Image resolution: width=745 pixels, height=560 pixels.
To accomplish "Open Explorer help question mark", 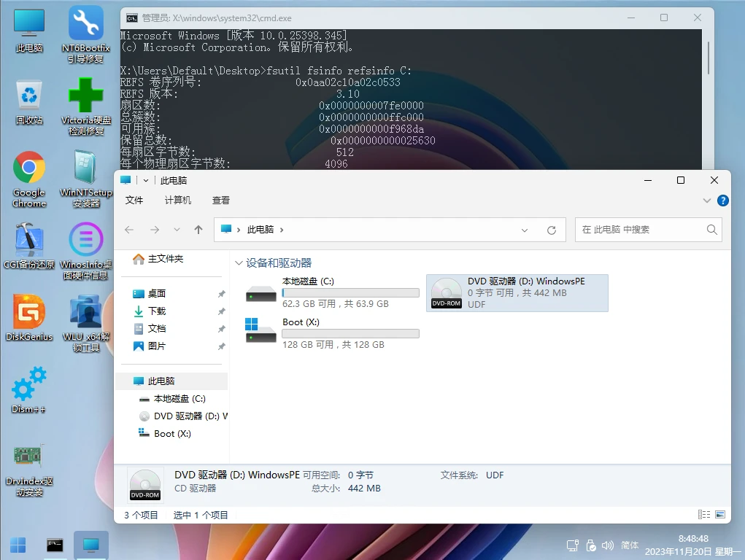I will point(722,201).
